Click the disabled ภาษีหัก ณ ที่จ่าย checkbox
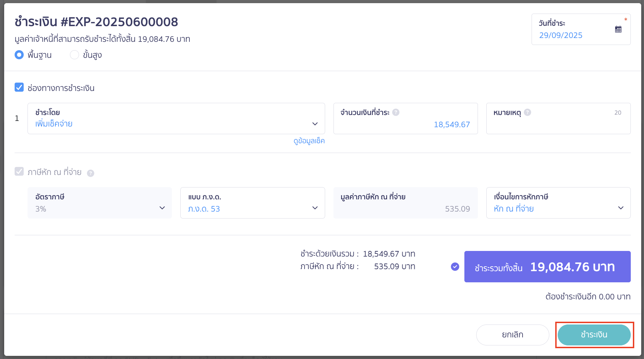 [x=19, y=171]
